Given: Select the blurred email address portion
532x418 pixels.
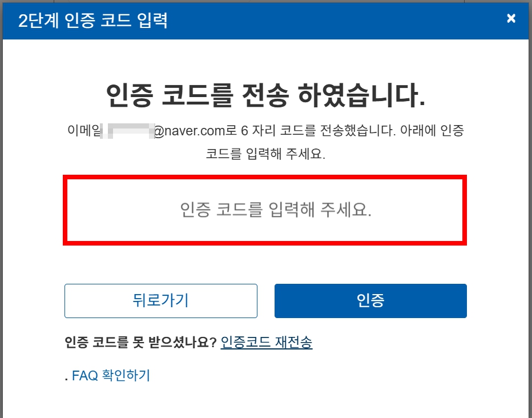Looking at the screenshot, I should click(x=127, y=131).
